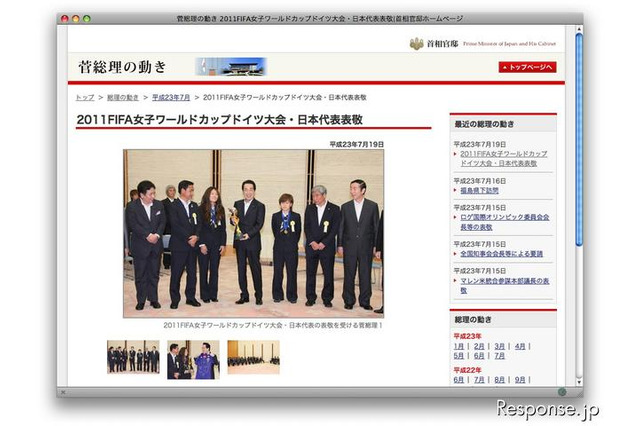This screenshot has width=640, height=426.
Task: Open the first thumbnail of the lined-up group
Action: pos(133,357)
